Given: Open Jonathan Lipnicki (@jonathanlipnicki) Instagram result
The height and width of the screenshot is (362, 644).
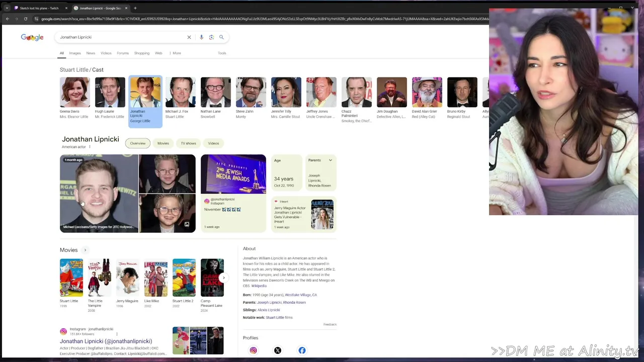Looking at the screenshot, I should click(x=106, y=341).
